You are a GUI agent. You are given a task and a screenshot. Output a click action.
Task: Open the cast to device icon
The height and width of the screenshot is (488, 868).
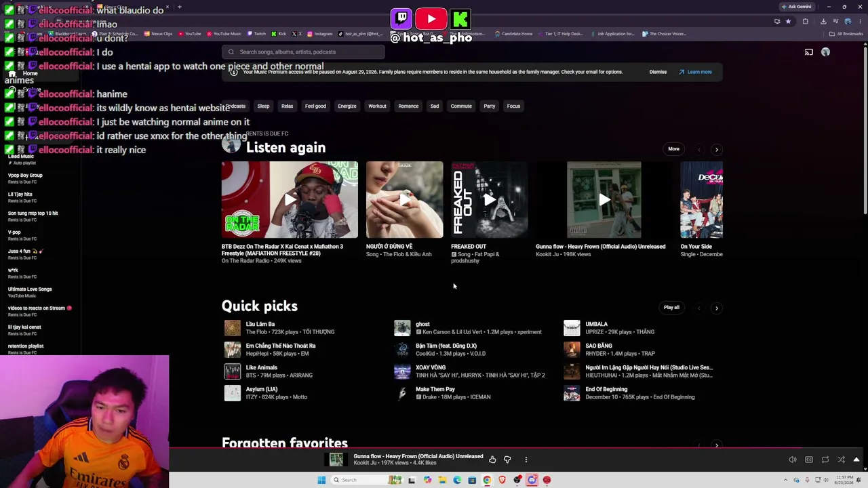[809, 52]
